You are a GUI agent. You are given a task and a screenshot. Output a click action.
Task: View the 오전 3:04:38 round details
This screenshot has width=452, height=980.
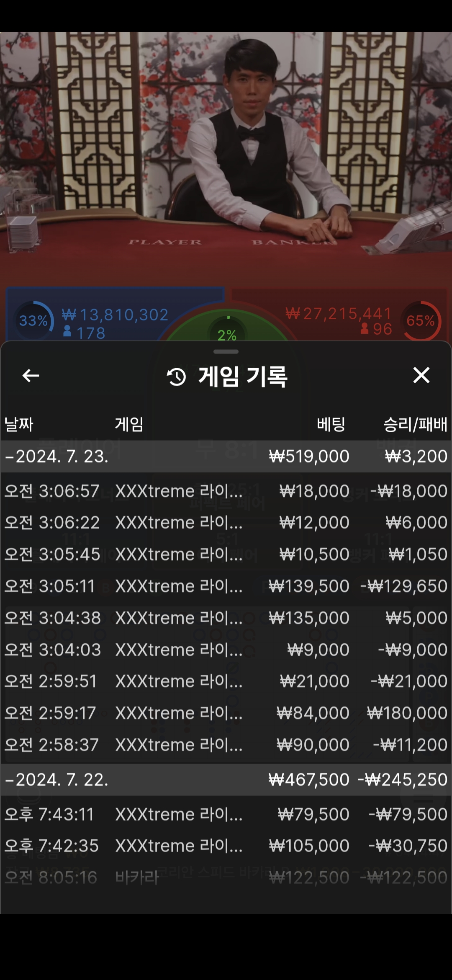pos(226,618)
